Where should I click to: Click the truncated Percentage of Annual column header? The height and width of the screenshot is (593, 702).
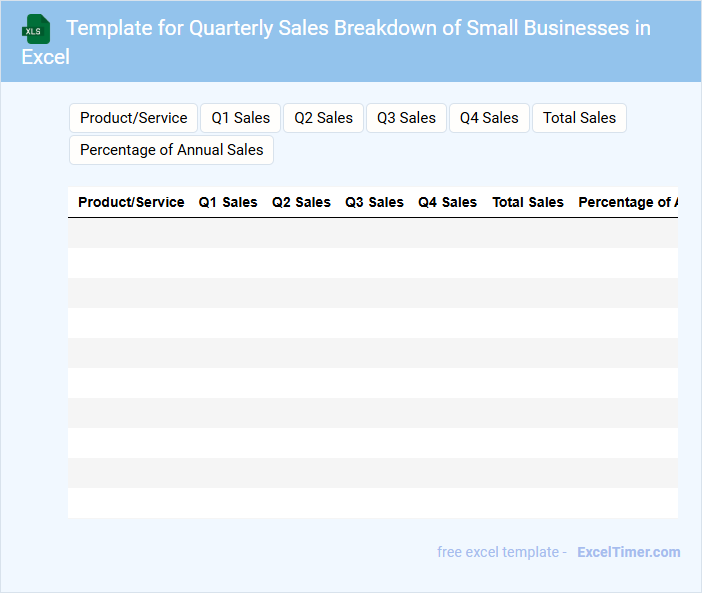point(627,202)
